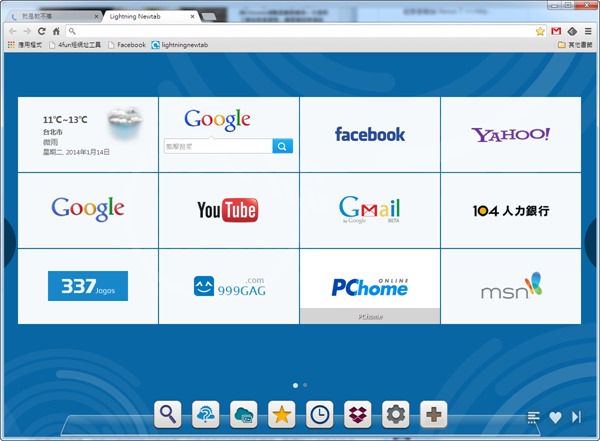Viewport: 600px width, 441px height.
Task: Click the browser address bar
Action: point(302,31)
